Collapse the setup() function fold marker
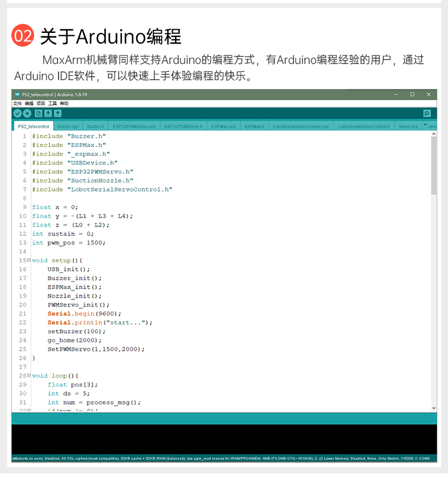448x478 pixels. coord(29,261)
